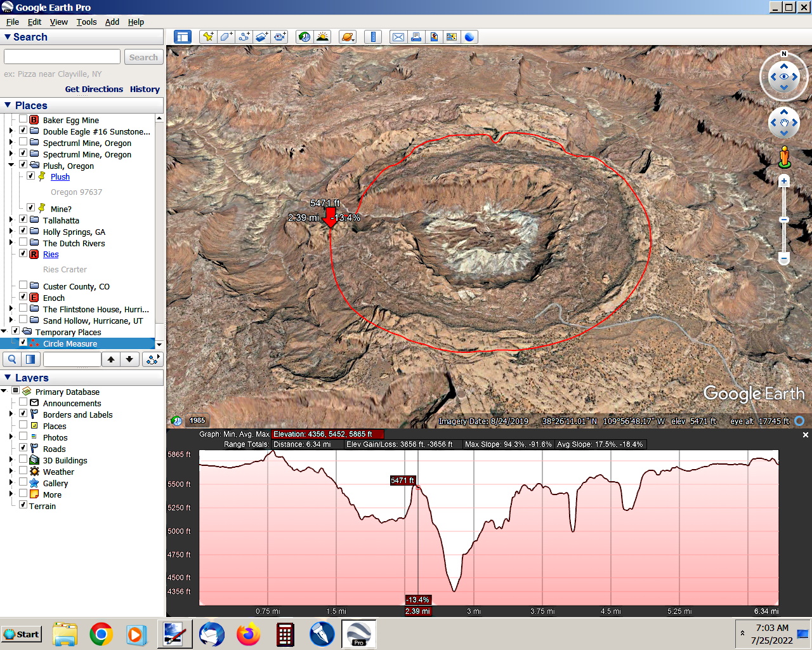Open the Ries placemark link
Screen dimensions: 812x650
(51, 254)
